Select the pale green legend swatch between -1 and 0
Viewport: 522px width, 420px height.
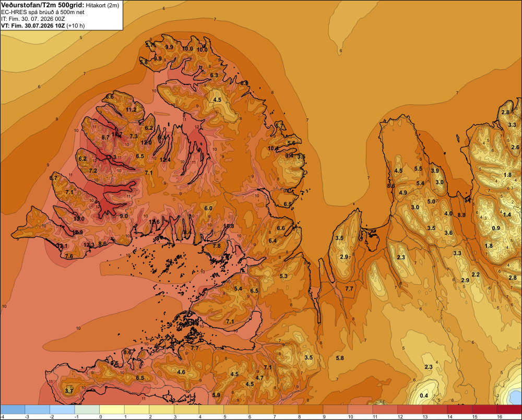87,410
